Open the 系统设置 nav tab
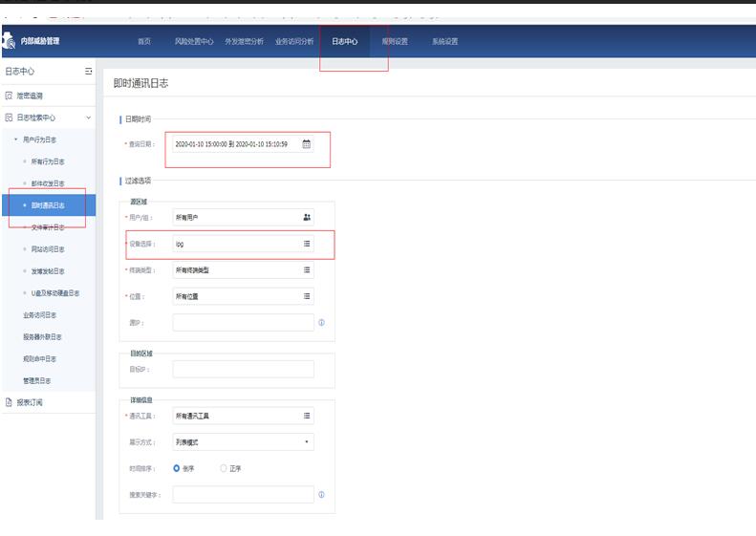This screenshot has height=536, width=756. (445, 41)
